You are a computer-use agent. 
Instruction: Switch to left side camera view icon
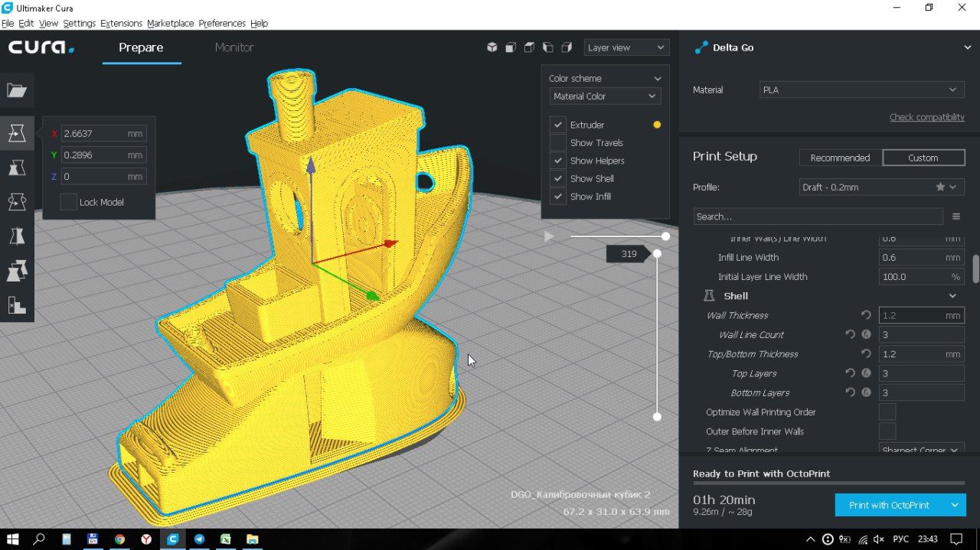tap(548, 47)
